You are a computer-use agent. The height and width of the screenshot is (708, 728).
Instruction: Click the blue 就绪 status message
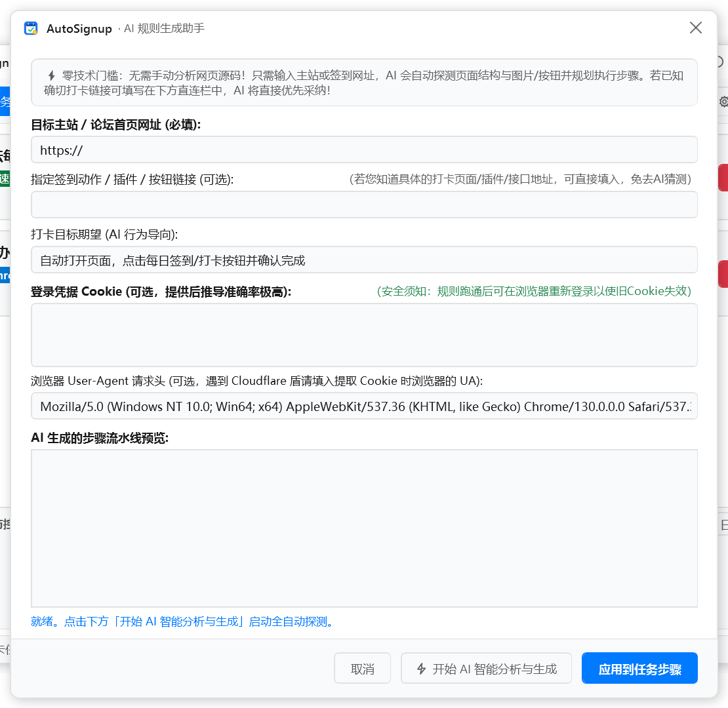point(184,621)
